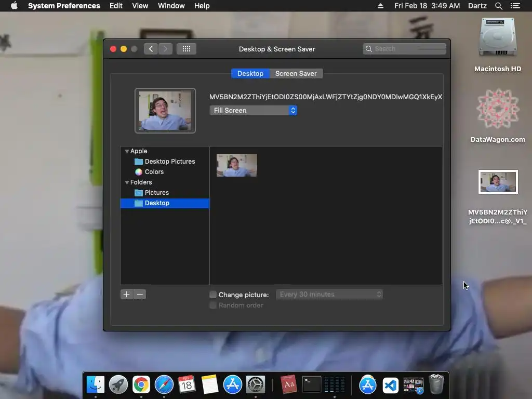Open Spotlight search in menu bar
532x399 pixels.
click(498, 6)
